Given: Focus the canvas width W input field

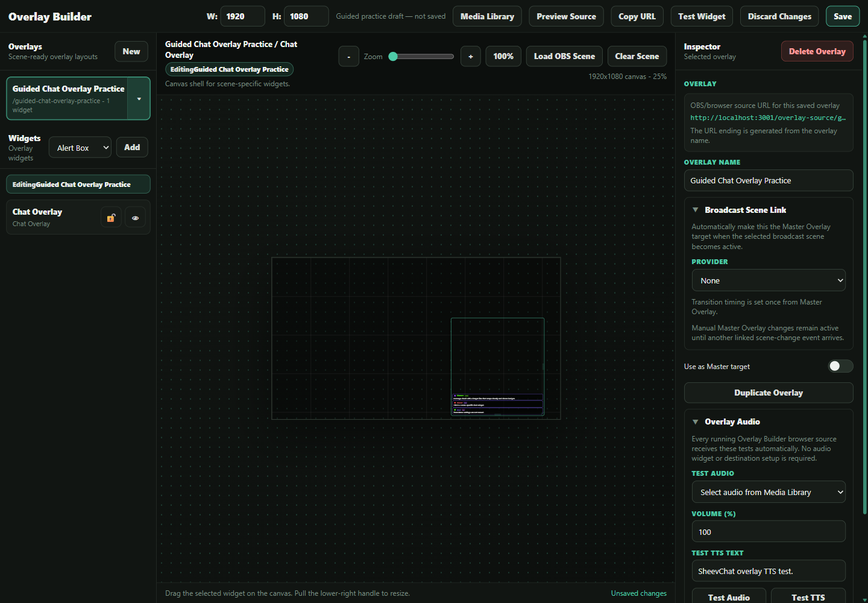Looking at the screenshot, I should (x=242, y=16).
